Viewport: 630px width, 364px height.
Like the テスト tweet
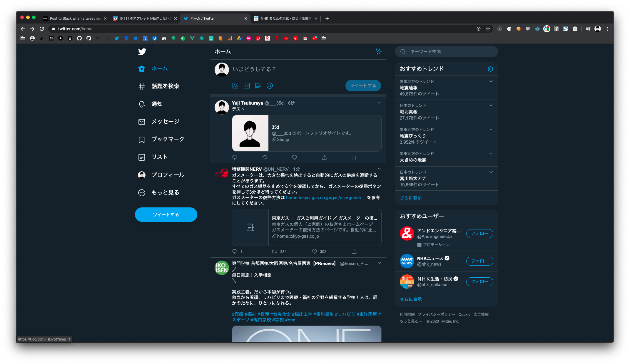point(294,157)
